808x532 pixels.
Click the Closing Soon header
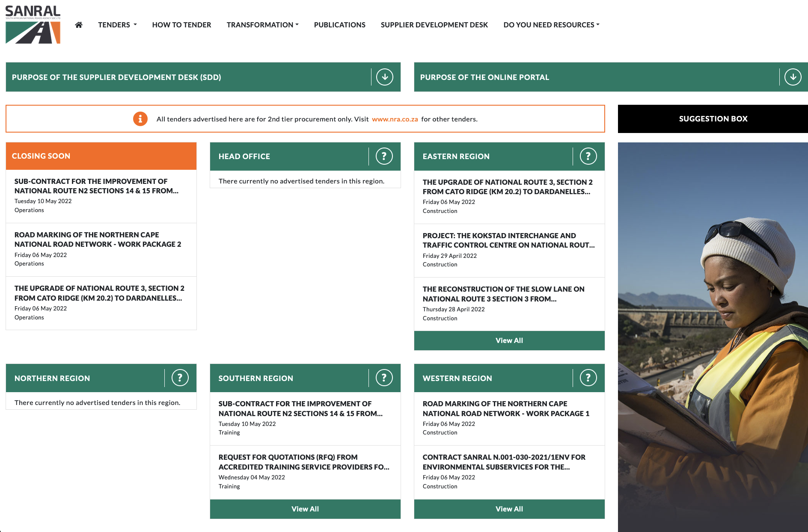tap(101, 156)
